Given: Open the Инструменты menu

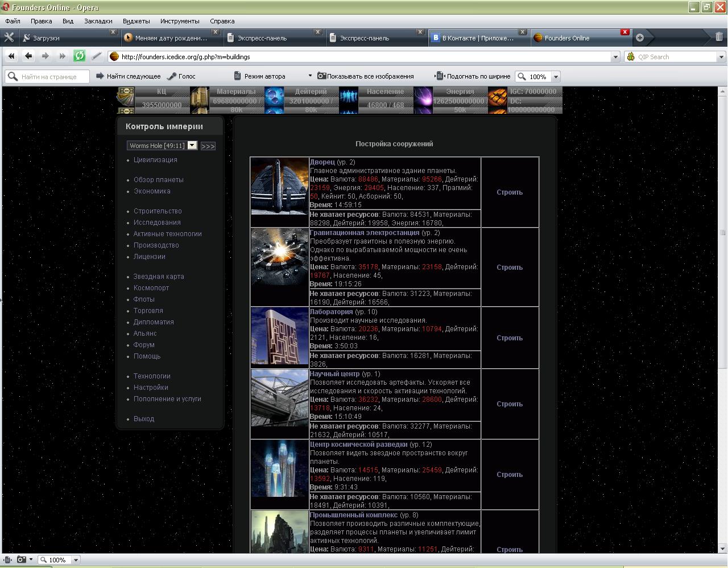Looking at the screenshot, I should pos(180,21).
